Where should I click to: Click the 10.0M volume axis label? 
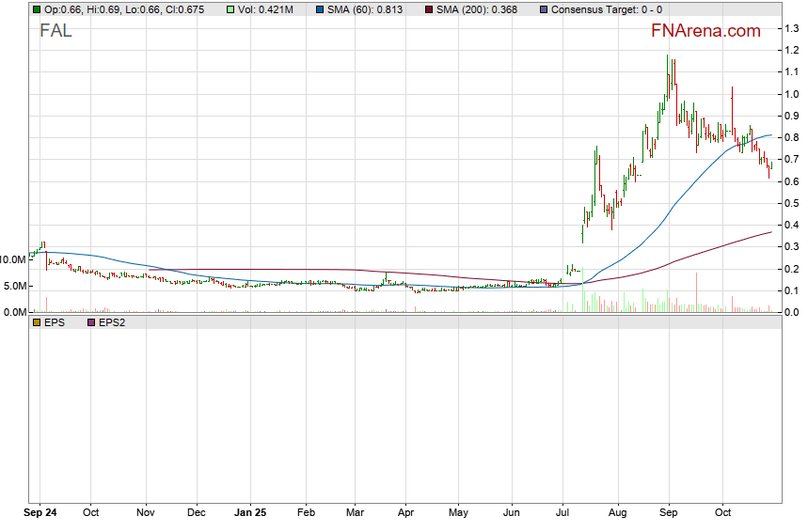tap(13, 259)
